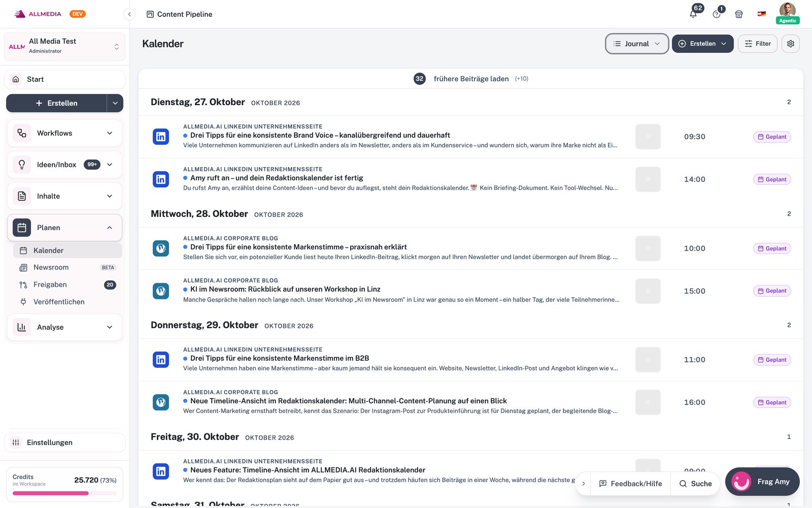Open the dropdown arrow beside sidebar Erstellen
Screen dimensions: 812x508
tap(115, 103)
